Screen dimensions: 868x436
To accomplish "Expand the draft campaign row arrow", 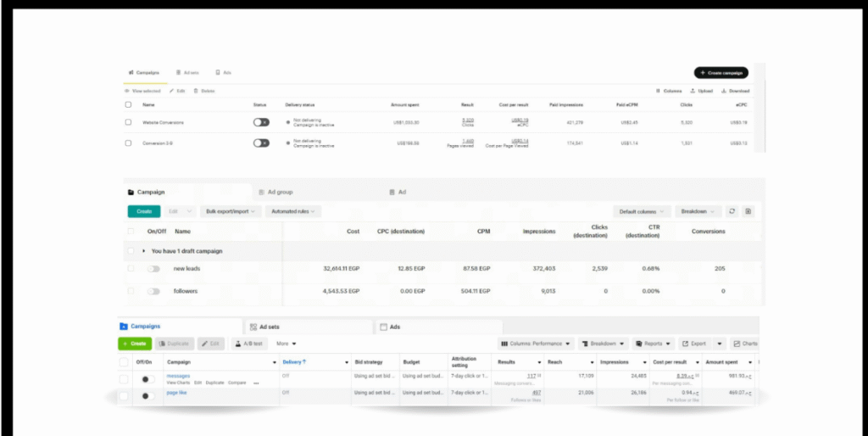I will [x=144, y=252].
